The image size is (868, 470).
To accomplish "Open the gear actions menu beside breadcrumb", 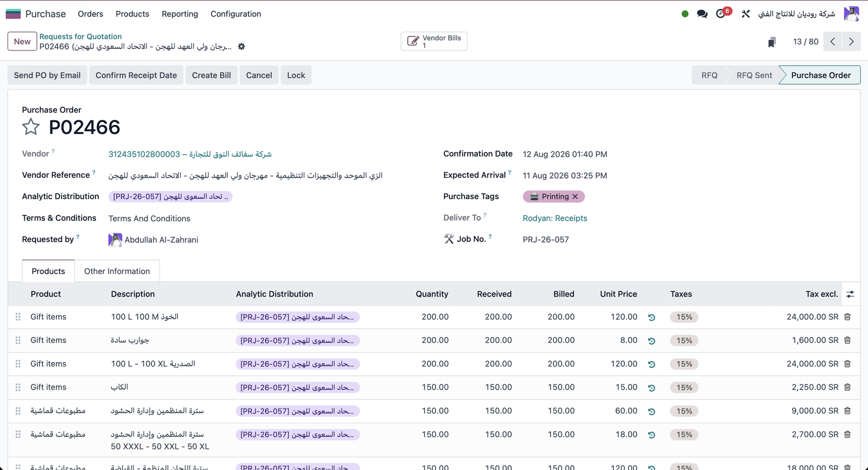I will click(241, 47).
